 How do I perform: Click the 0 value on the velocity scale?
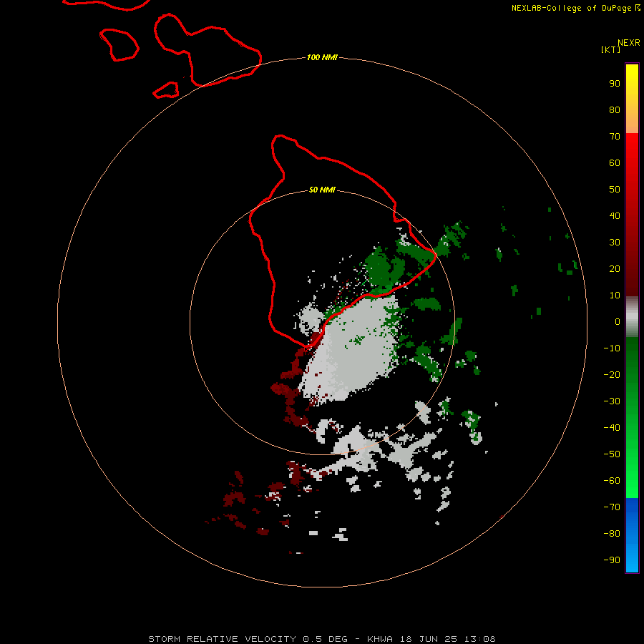click(x=618, y=322)
